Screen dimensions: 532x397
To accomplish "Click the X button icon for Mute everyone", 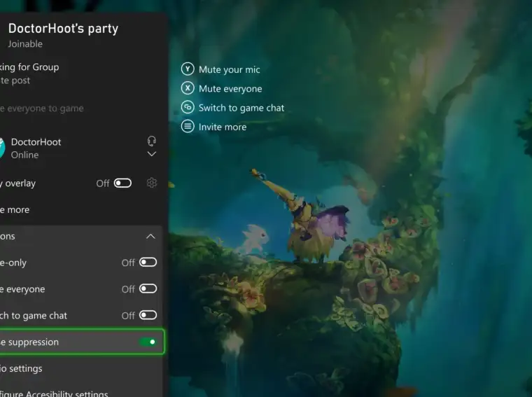I will (x=188, y=88).
